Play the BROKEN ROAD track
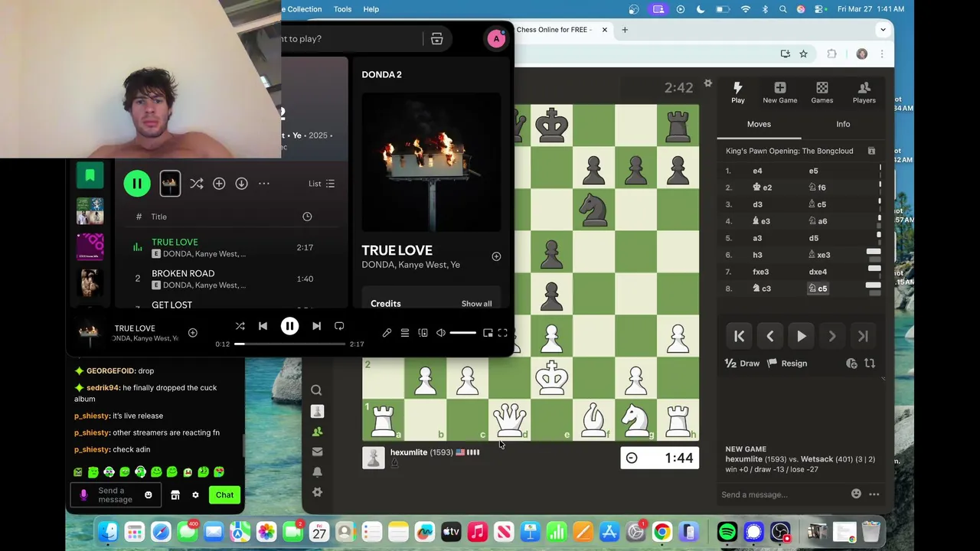This screenshot has height=551, width=980. (183, 273)
